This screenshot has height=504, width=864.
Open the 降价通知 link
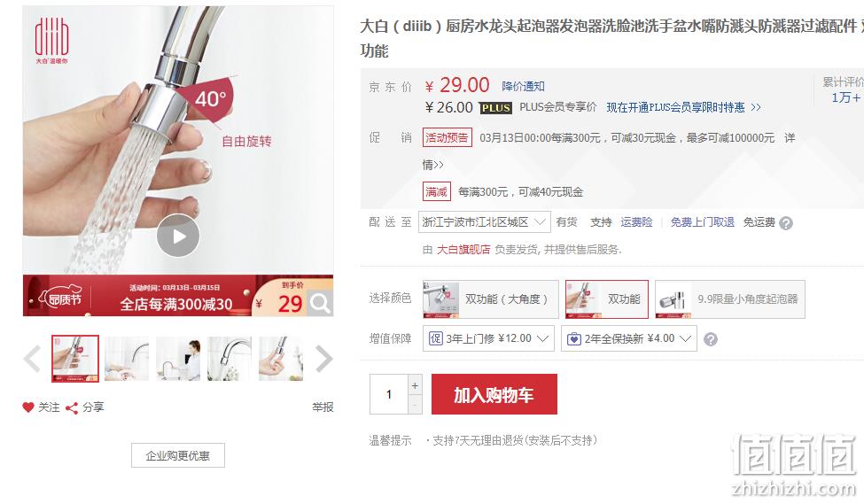pos(523,87)
